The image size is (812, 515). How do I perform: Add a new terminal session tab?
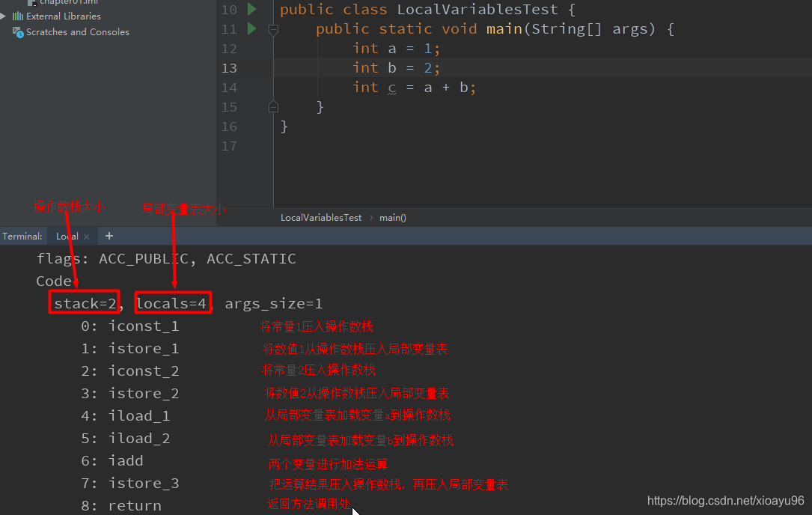pos(109,237)
